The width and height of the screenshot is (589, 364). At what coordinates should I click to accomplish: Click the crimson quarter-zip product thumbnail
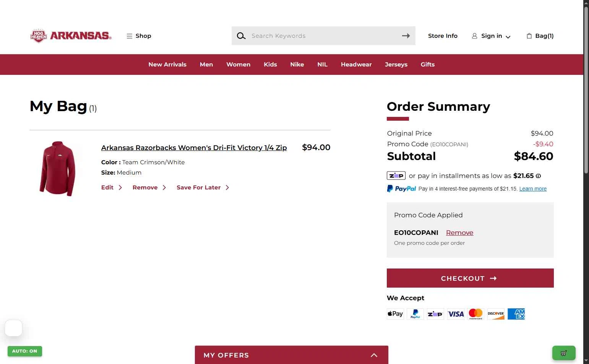(x=58, y=168)
